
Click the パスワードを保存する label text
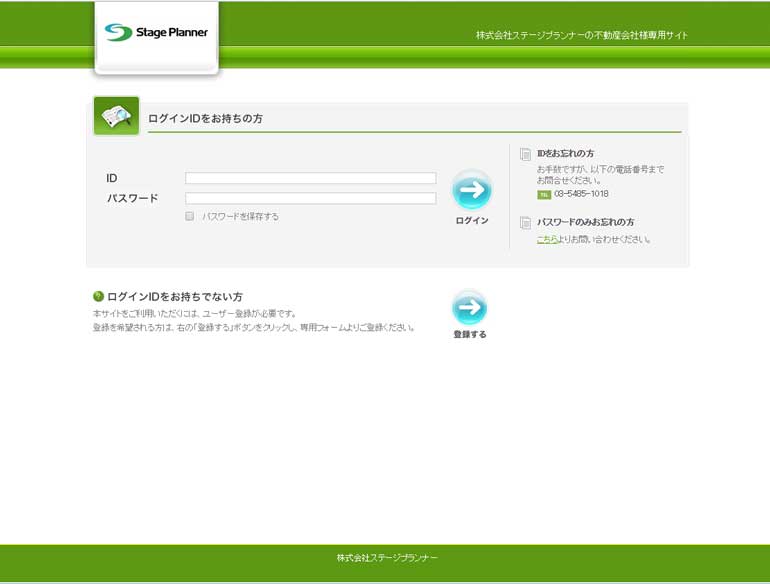pos(241,217)
